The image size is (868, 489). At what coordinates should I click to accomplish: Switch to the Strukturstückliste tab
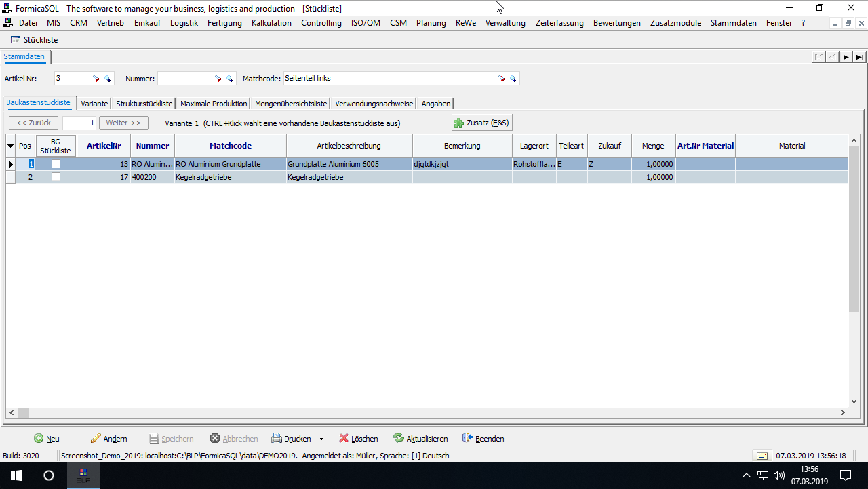pyautogui.click(x=144, y=104)
